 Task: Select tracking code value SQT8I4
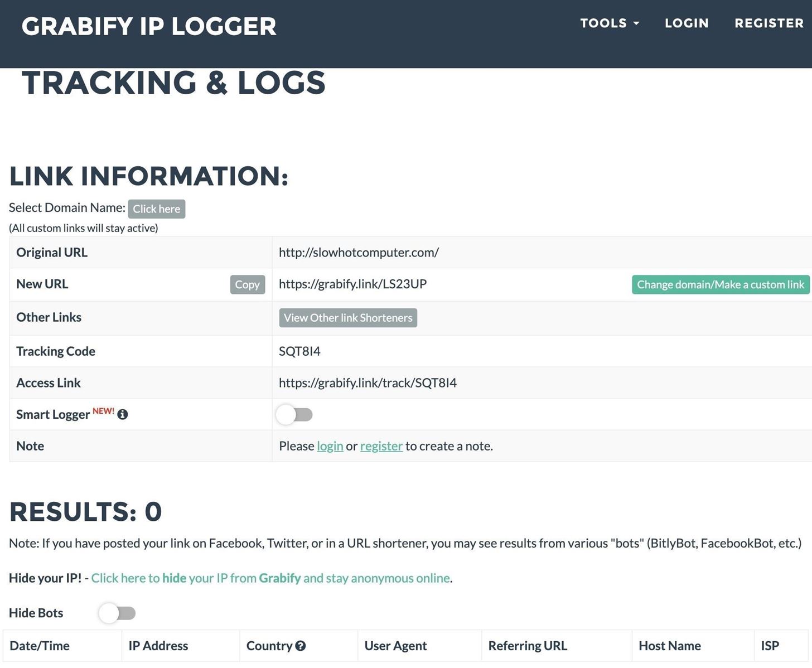[299, 351]
